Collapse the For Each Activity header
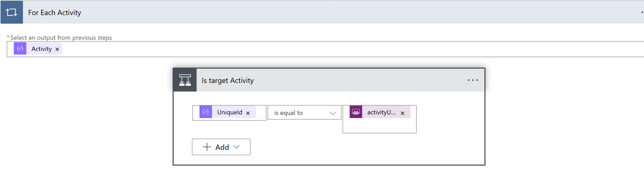This screenshot has width=644, height=169. tap(313, 12)
